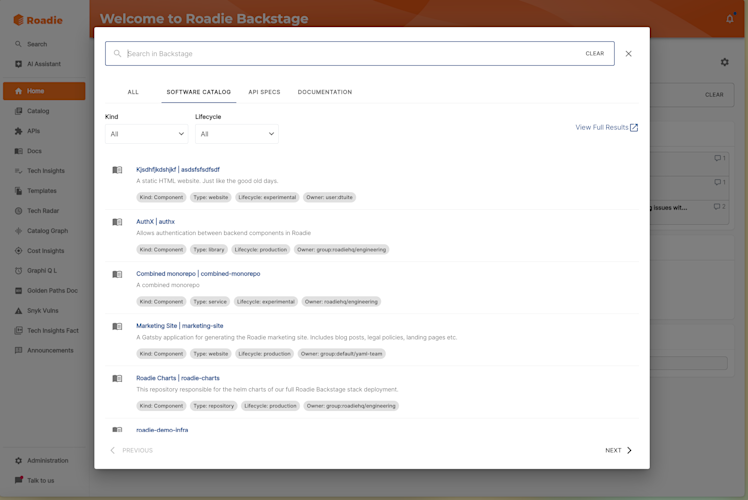Open Tech Radar sidebar item
Image resolution: width=748 pixels, height=500 pixels.
(37, 211)
